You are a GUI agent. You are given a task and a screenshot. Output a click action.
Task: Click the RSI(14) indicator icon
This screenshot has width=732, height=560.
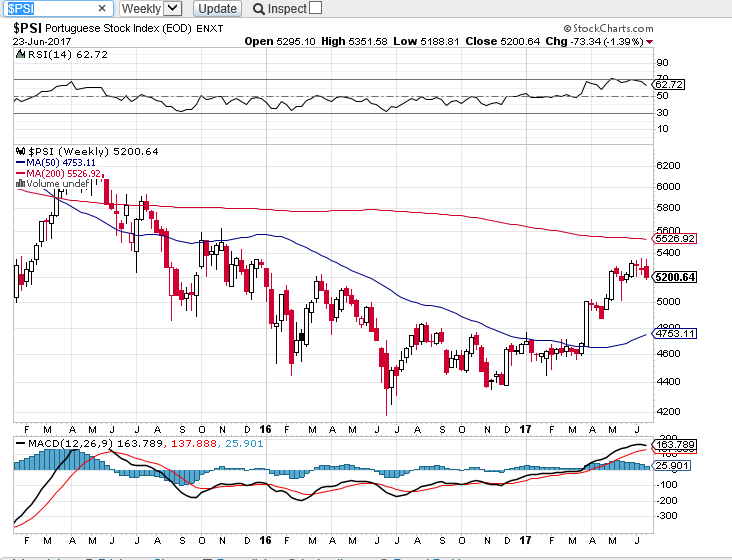tap(20, 55)
